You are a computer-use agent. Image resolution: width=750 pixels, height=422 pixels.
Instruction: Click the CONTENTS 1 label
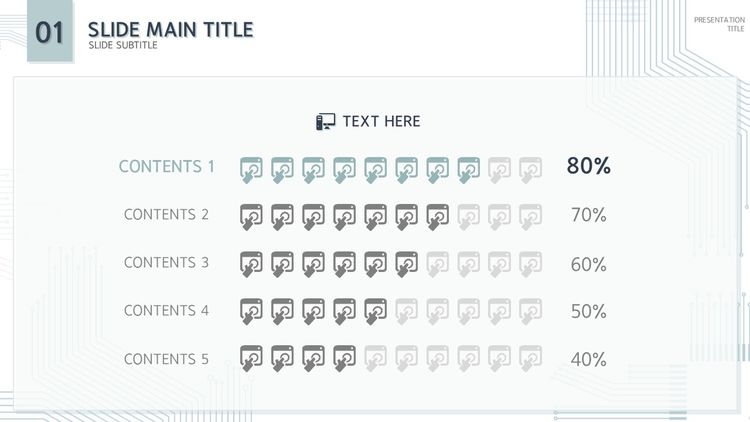click(x=166, y=167)
